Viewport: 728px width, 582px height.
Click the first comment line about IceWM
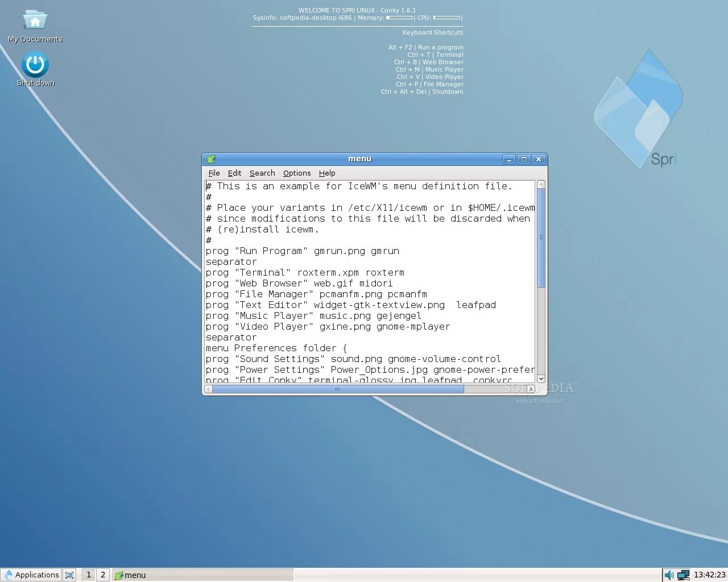359,186
